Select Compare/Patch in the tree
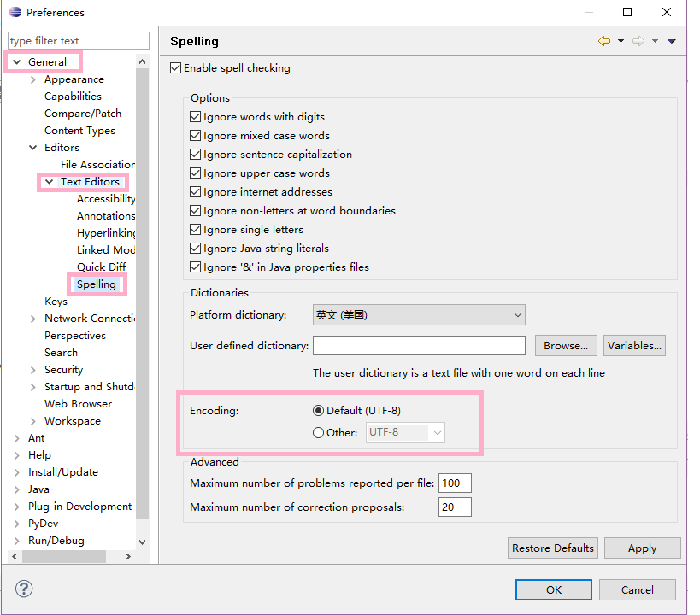 pyautogui.click(x=83, y=114)
